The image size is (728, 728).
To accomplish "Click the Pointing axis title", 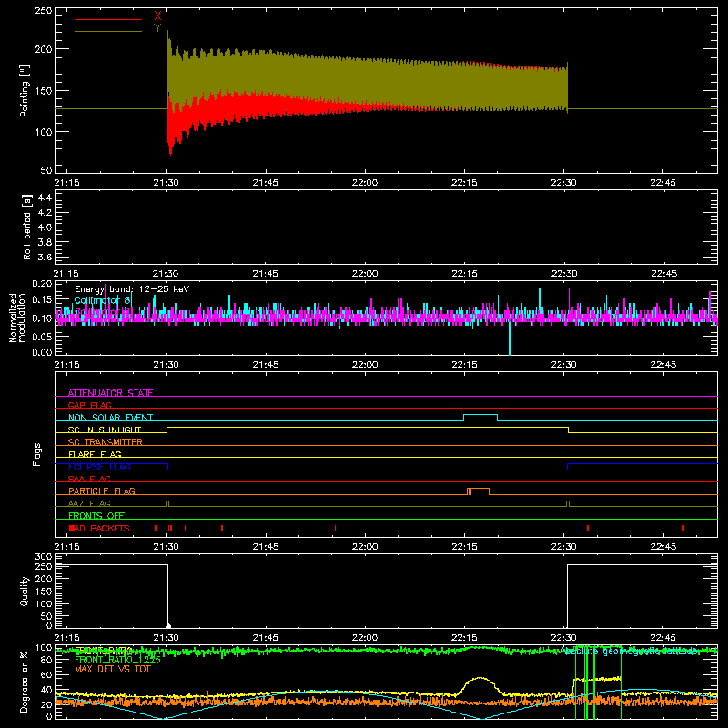I will 25,90.
